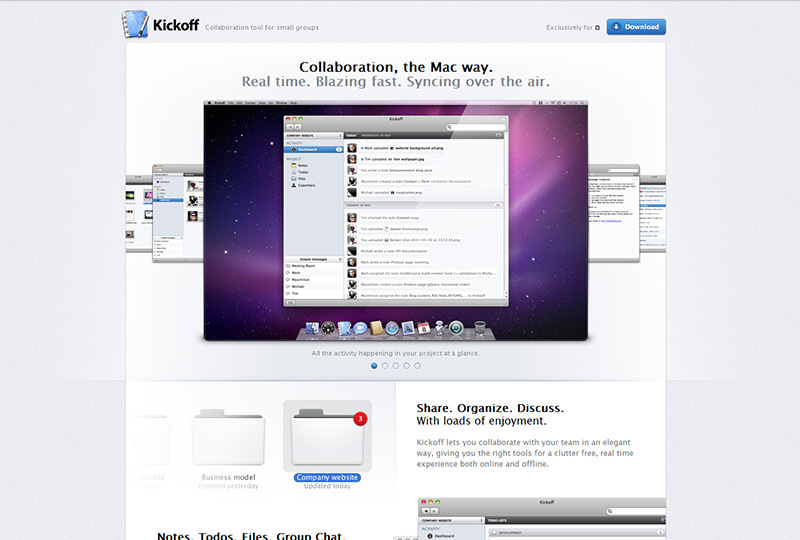Screen dimensions: 800x540
Task: Select the fourth carousel dot
Action: click(x=407, y=365)
